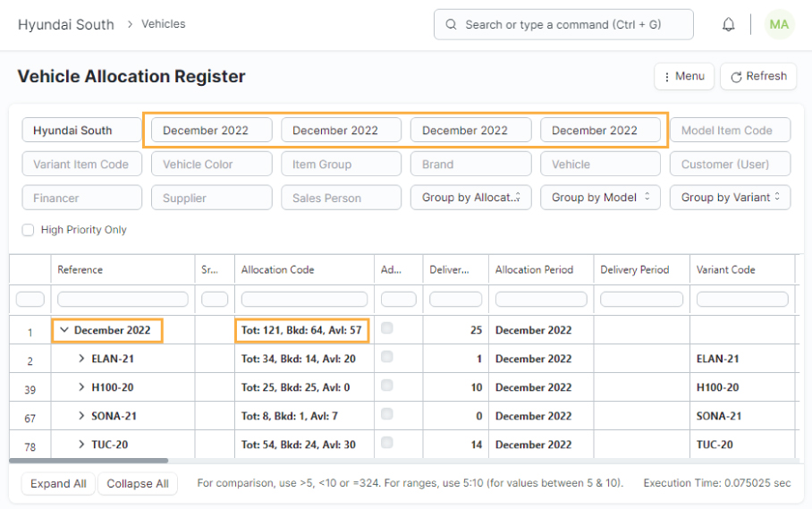Toggle Ad checkbox in H100-20 row
This screenshot has width=812, height=509.
pyautogui.click(x=387, y=386)
